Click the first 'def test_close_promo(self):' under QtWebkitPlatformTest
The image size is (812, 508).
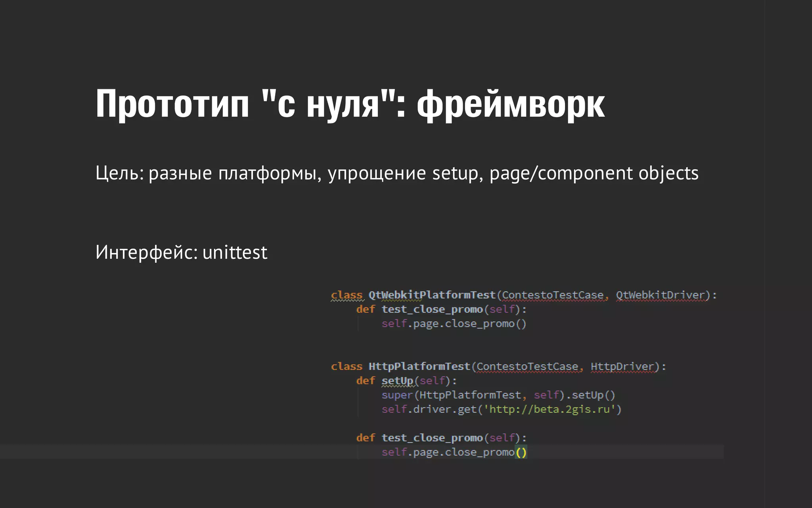coord(441,309)
